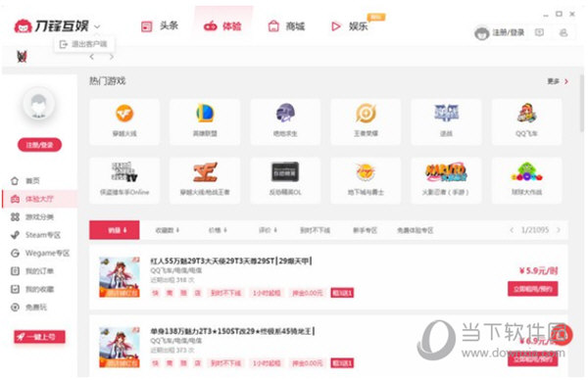Click 注册/登录 in the top bar
588x380 pixels.
[508, 32]
